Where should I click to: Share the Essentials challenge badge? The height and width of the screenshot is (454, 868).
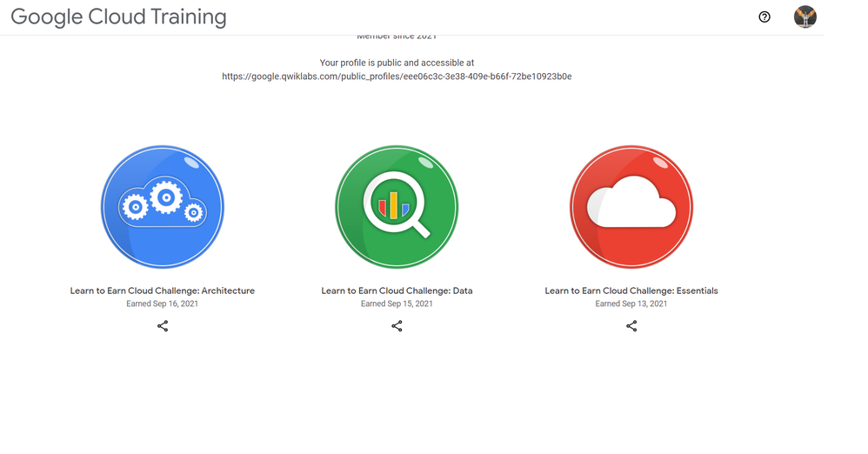pos(631,326)
